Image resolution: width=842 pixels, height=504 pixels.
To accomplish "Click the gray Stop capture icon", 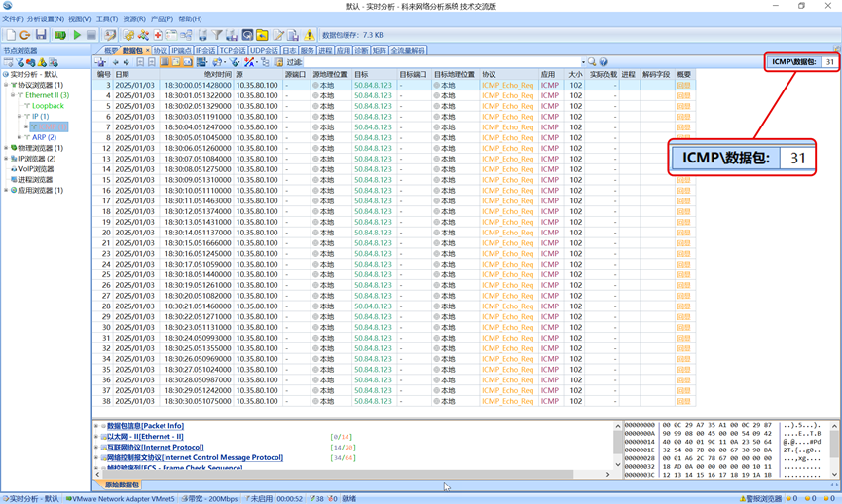I will pyautogui.click(x=92, y=35).
